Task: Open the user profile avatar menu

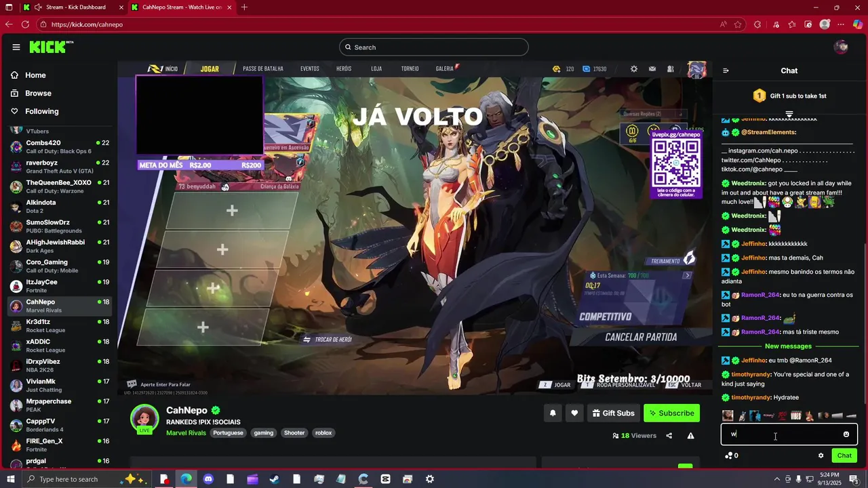Action: pyautogui.click(x=841, y=47)
